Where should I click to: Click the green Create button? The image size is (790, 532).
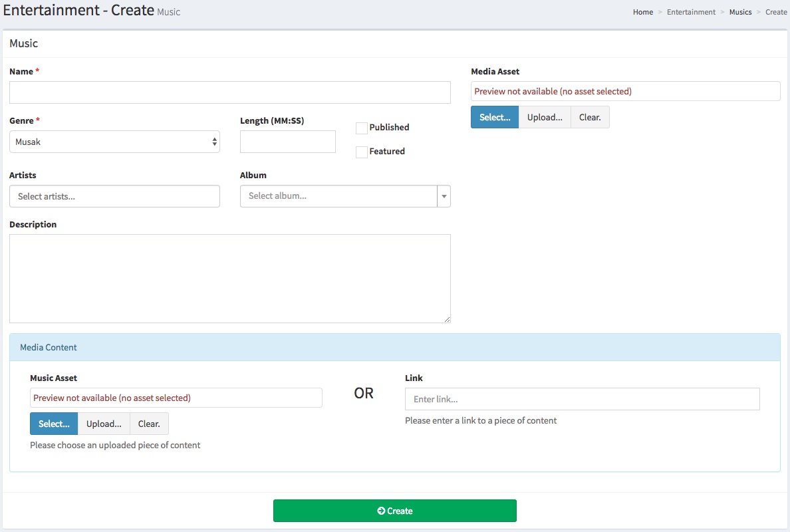point(394,511)
